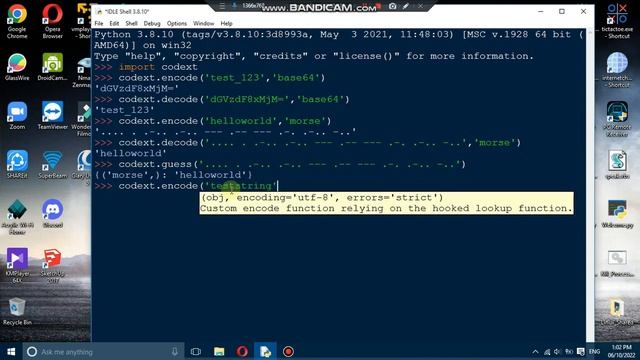The width and height of the screenshot is (640, 360).
Task: Open the Shell menu
Action: coord(131,24)
